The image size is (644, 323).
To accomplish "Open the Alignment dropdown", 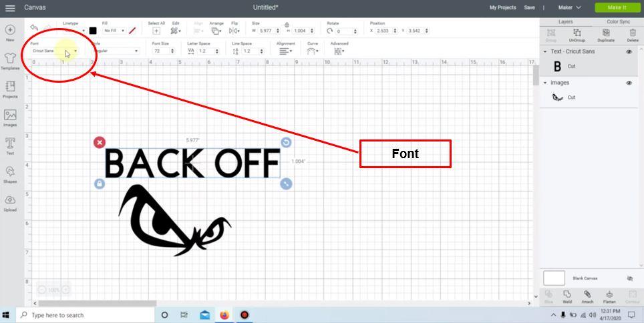I will coord(285,51).
